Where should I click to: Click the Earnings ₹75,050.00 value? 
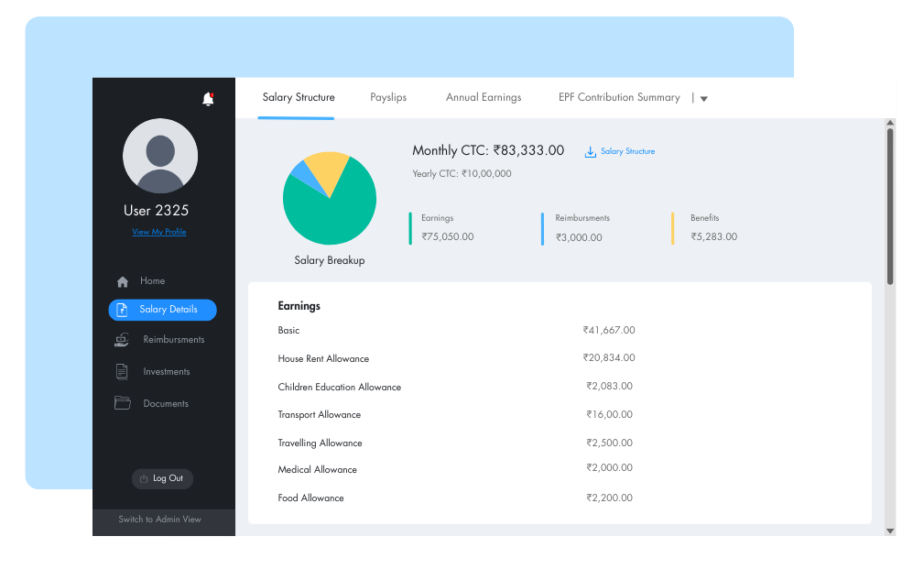tap(448, 236)
